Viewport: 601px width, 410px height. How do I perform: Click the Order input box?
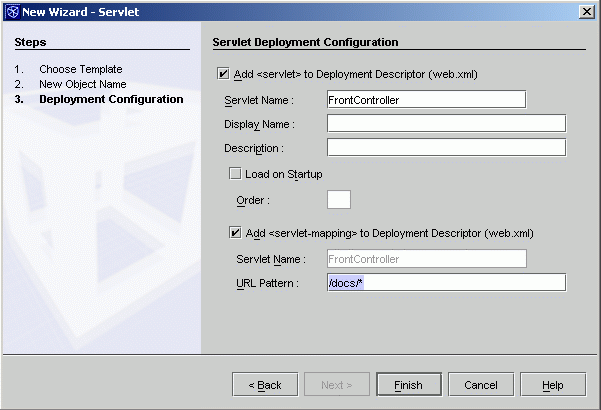[339, 199]
